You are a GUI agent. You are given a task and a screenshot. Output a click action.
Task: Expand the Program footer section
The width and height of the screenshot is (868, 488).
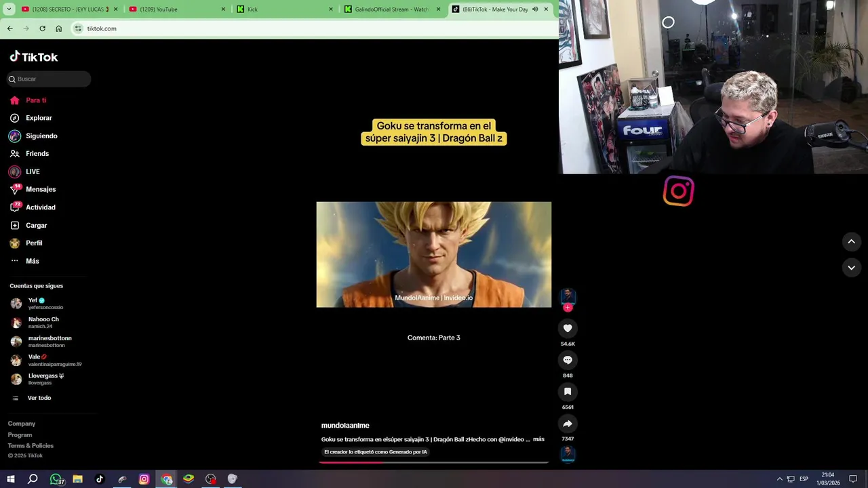20,434
